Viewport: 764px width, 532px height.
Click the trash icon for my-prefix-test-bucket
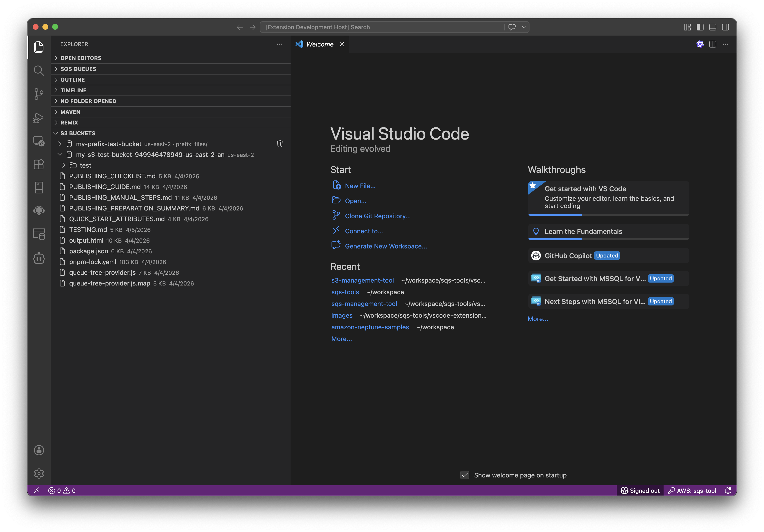(280, 144)
